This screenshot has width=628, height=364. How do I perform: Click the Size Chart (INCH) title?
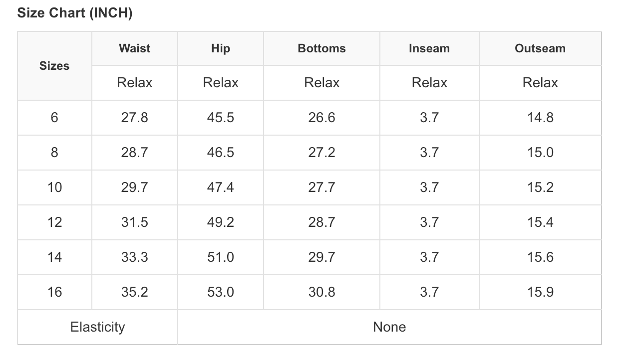pos(75,13)
